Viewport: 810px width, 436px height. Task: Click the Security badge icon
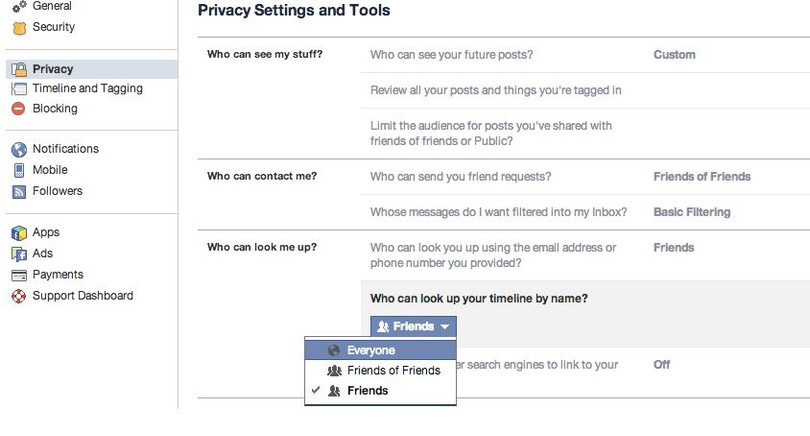(x=19, y=28)
